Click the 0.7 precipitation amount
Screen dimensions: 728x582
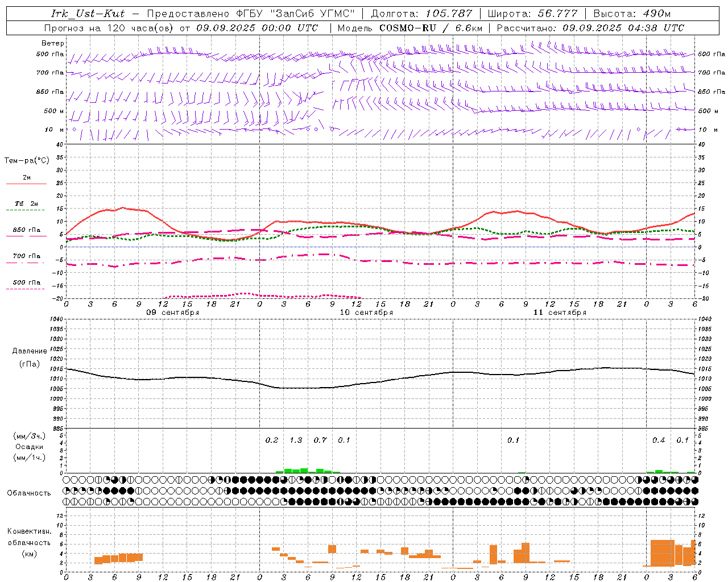tap(320, 440)
